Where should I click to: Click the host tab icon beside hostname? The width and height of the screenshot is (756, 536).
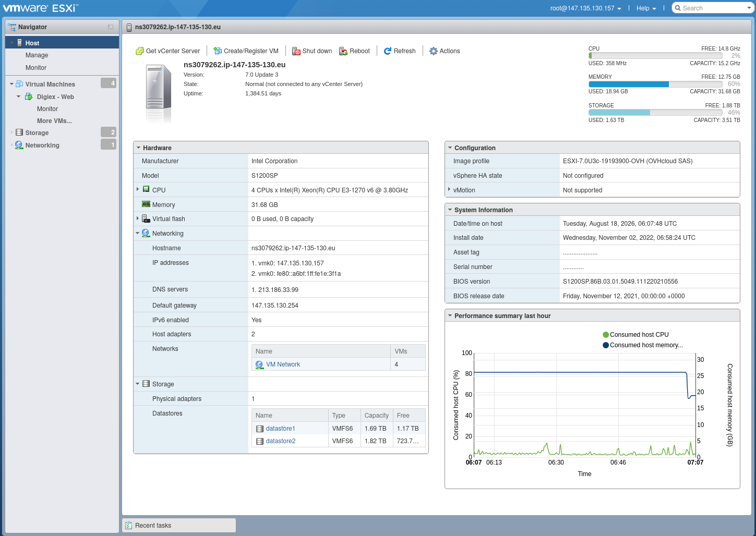click(x=129, y=27)
